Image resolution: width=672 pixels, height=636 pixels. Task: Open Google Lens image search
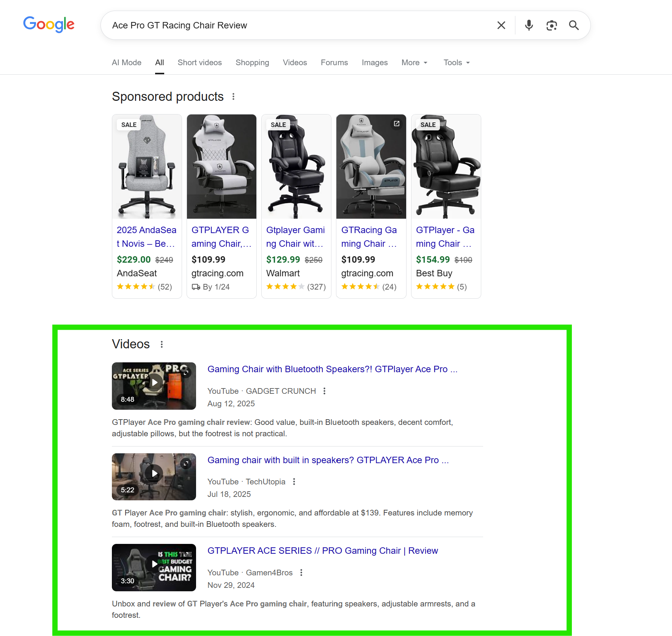click(552, 25)
